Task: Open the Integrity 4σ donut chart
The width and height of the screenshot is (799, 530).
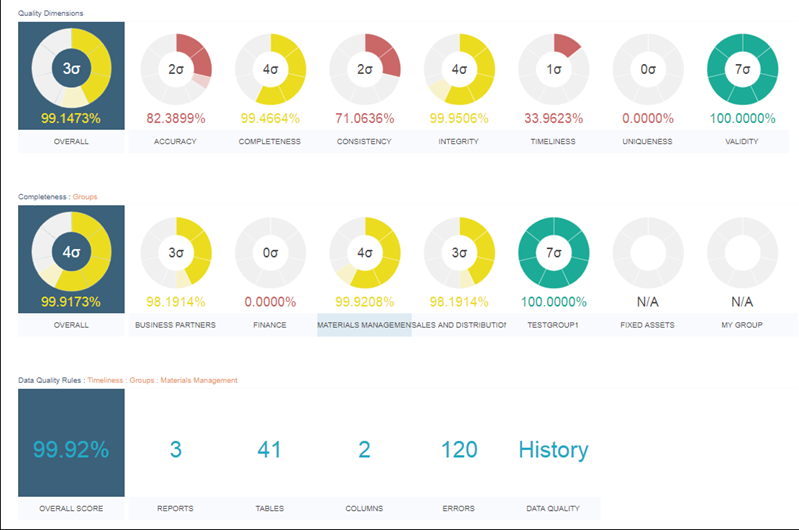Action: (x=459, y=69)
